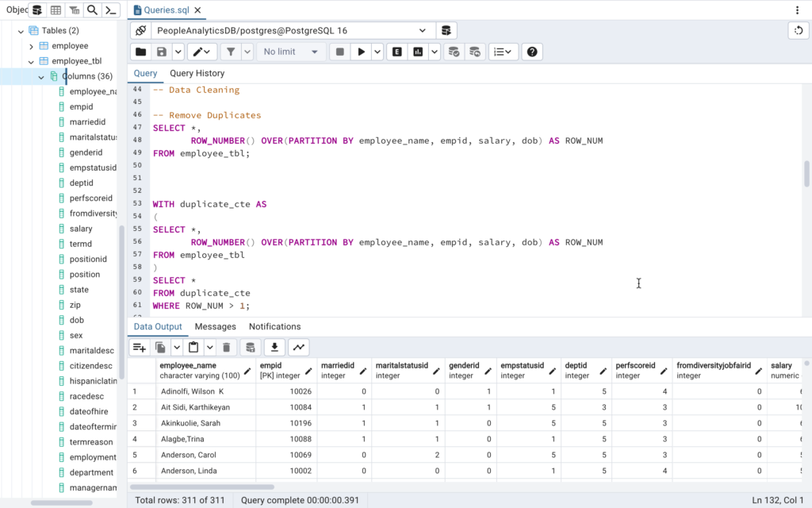Open Search Objects magnifier in Object Explorer
Screen dimensions: 812x508
coord(93,10)
